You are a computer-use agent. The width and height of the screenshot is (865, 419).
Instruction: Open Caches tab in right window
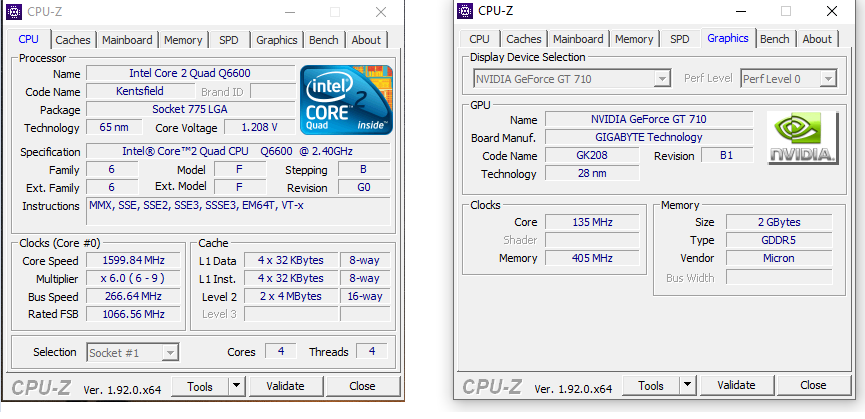tap(524, 39)
